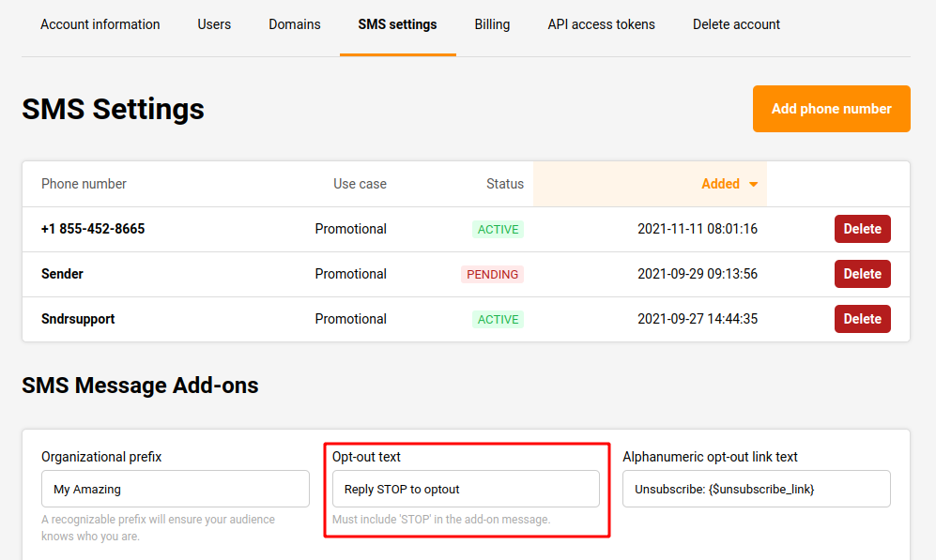The height and width of the screenshot is (560, 936).
Task: Open the Billing tab
Action: (x=492, y=24)
